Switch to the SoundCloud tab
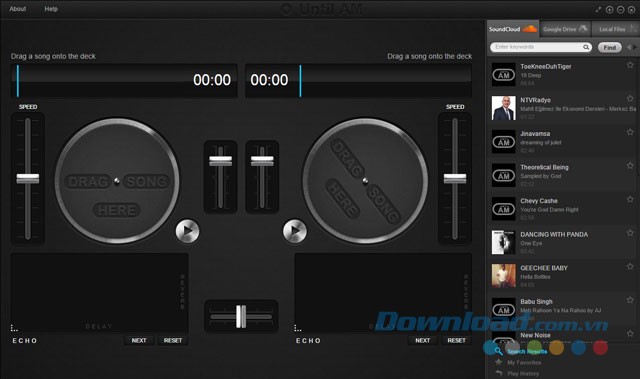This screenshot has height=379, width=640. click(x=513, y=29)
